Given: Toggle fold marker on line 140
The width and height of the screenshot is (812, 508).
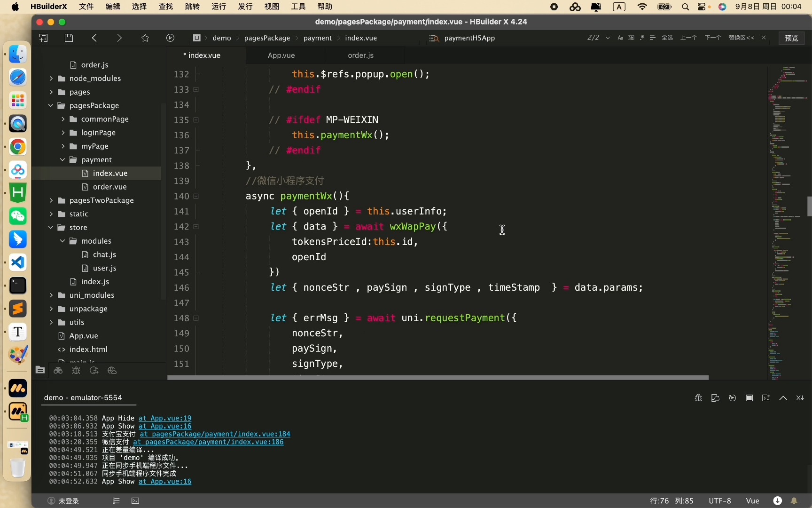Looking at the screenshot, I should (x=196, y=196).
